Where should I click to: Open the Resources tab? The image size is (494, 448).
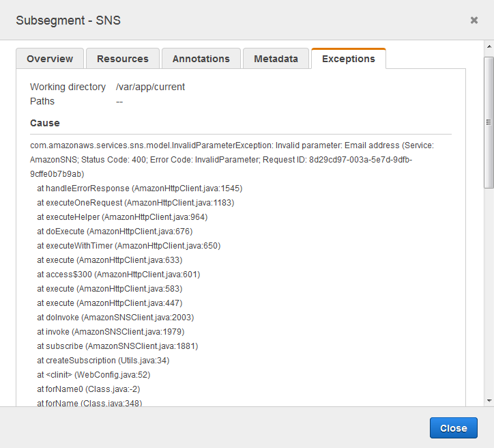click(123, 59)
